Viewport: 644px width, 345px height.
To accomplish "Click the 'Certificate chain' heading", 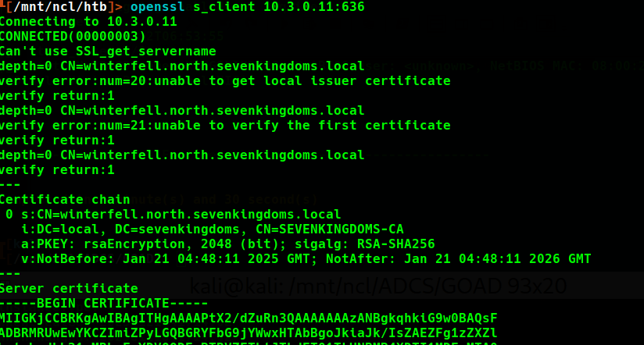I will (65, 200).
